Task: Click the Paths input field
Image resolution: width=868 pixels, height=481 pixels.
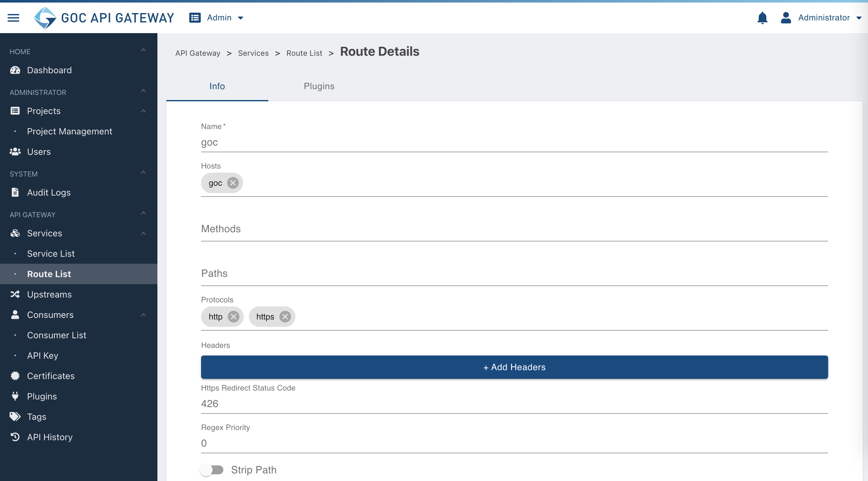Action: (514, 274)
